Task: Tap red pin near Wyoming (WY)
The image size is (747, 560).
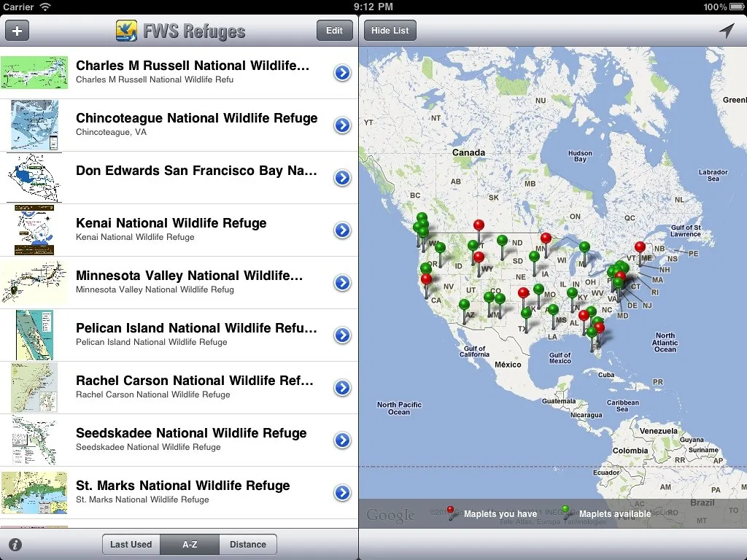Action: (479, 257)
